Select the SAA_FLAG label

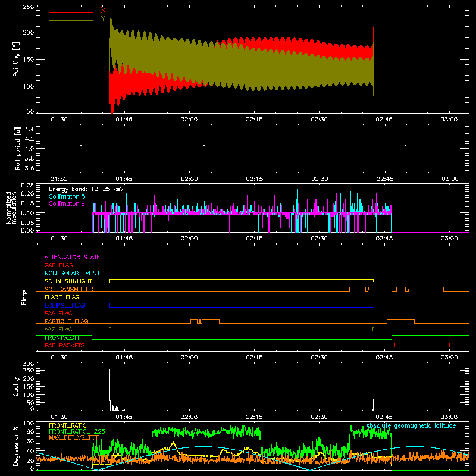[58, 313]
